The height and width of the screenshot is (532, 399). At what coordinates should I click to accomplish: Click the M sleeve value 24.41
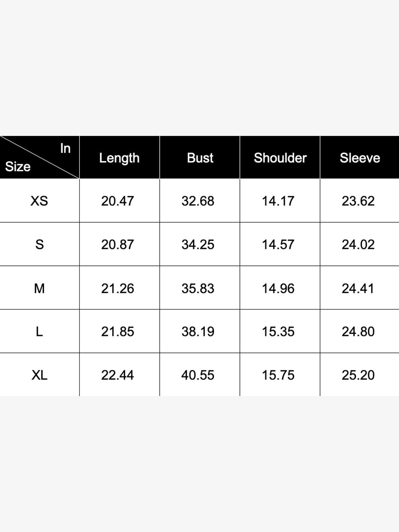pyautogui.click(x=358, y=288)
